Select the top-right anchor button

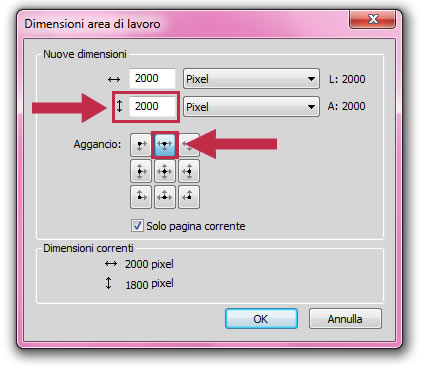pos(189,145)
